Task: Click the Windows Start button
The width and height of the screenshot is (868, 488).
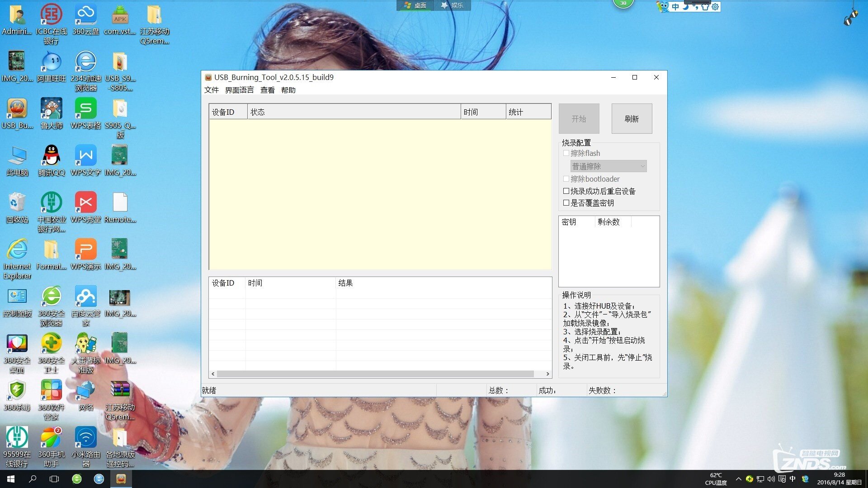Action: (11, 479)
